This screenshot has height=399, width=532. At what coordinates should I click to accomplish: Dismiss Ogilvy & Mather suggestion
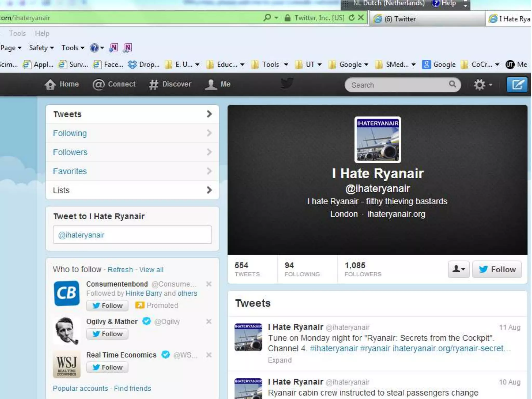point(209,321)
